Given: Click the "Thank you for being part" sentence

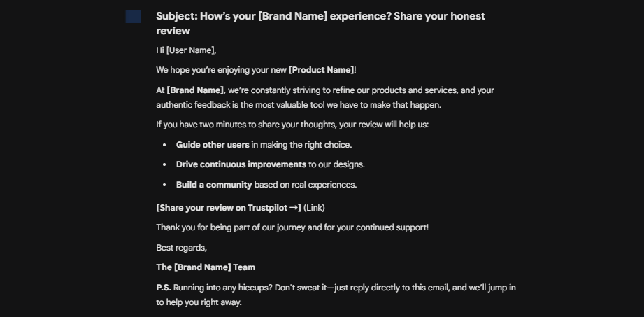Looking at the screenshot, I should click(292, 227).
